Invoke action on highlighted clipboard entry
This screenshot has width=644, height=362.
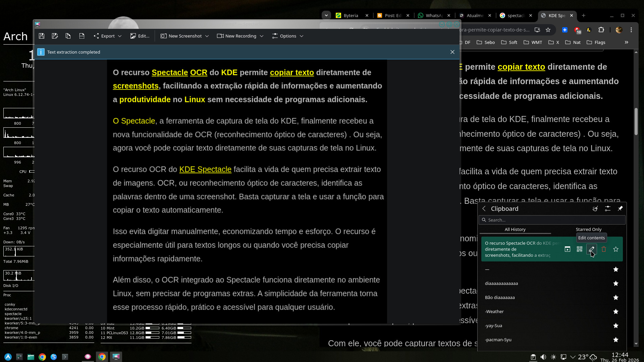point(567,249)
